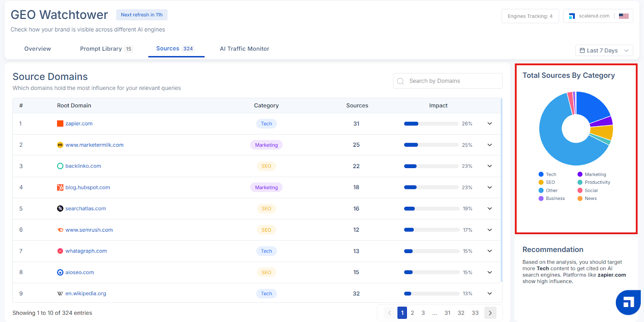Click the whatagraph.com favicon icon
Viewport: 644px width, 322px height.
60,251
